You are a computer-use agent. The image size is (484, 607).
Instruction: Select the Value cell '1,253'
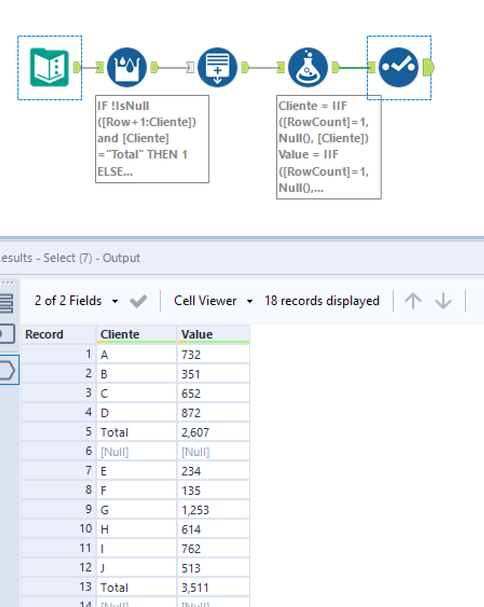[x=213, y=509]
